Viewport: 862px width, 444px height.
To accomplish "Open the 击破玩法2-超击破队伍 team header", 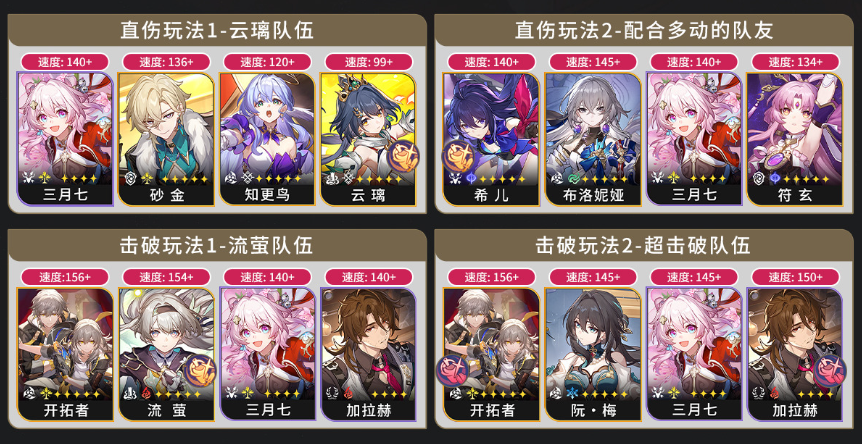I will pyautogui.click(x=643, y=245).
